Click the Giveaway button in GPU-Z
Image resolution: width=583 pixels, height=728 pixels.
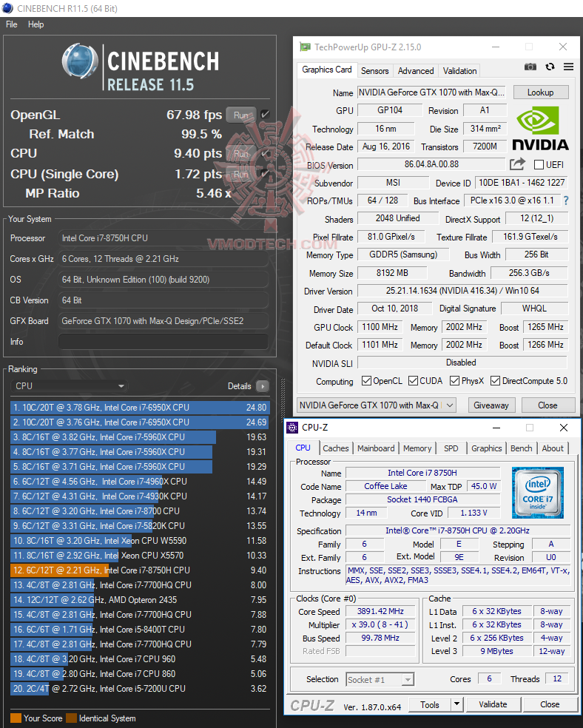491,405
